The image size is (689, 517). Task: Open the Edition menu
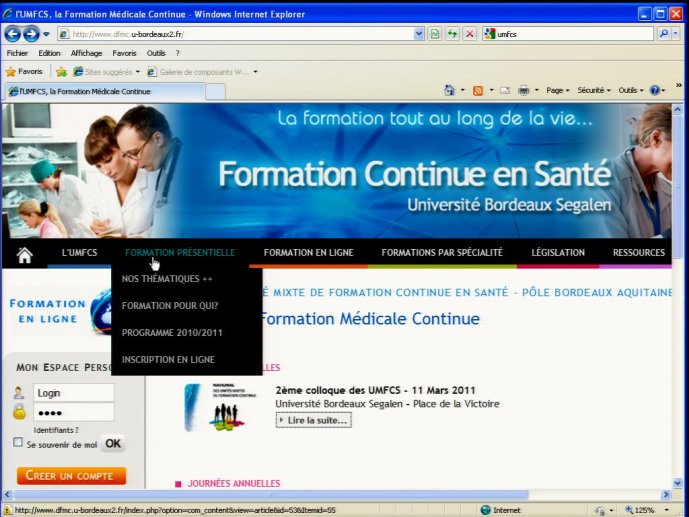click(x=49, y=53)
